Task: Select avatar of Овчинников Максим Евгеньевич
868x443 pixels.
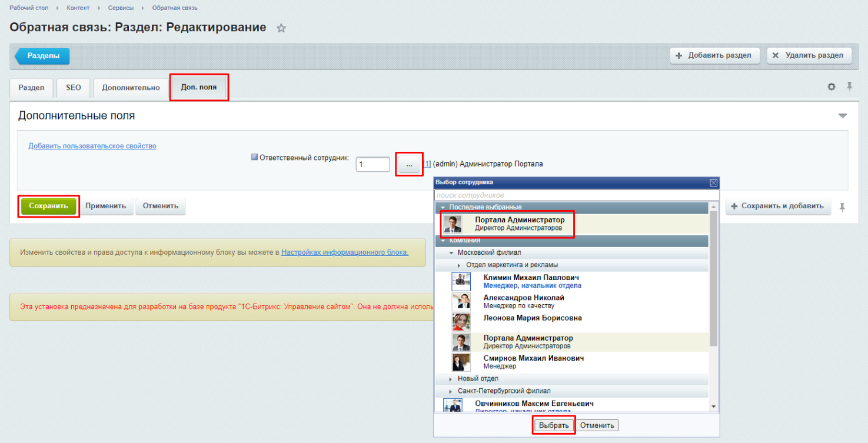Action: click(x=453, y=405)
